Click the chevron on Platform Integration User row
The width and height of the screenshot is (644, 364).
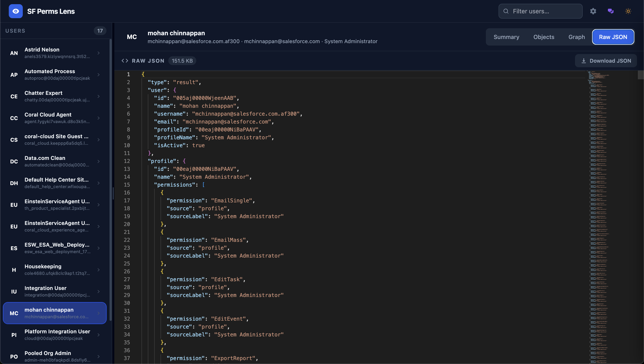(x=99, y=335)
